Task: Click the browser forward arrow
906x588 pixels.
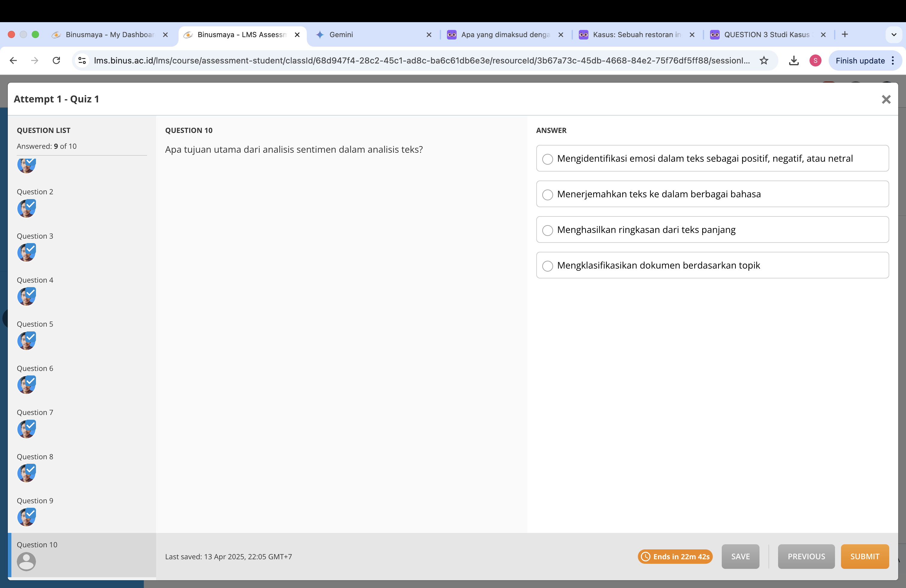Action: click(x=35, y=60)
